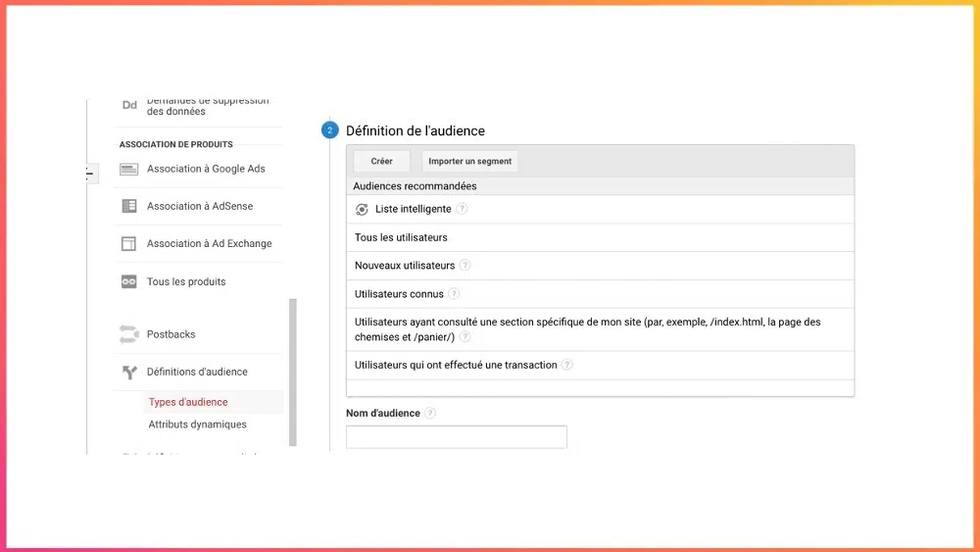
Task: Click the Association à Google Ads icon
Action: (128, 169)
